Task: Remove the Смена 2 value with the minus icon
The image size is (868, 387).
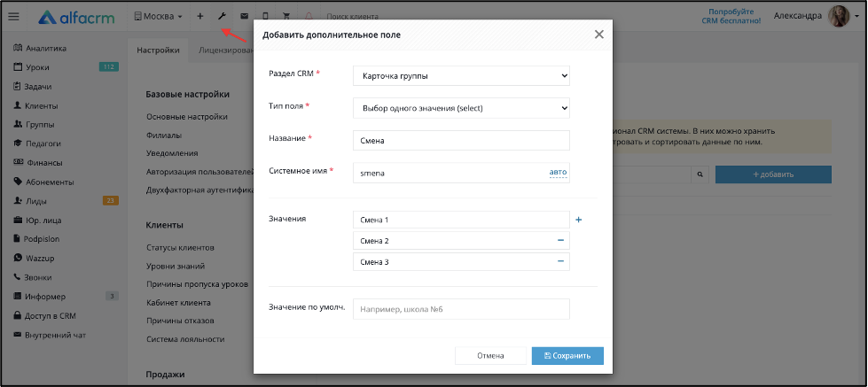Action: (560, 241)
